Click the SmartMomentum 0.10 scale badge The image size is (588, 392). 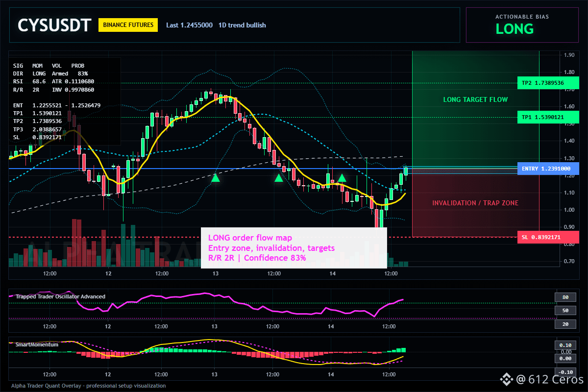pyautogui.click(x=565, y=345)
